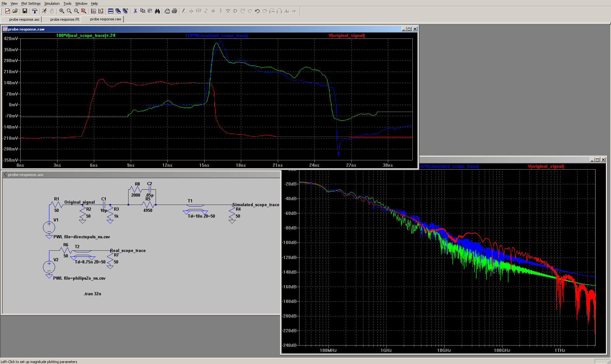611x364 pixels.
Task: Click red V(original_signal) label in waveform plot
Action: 346,35
